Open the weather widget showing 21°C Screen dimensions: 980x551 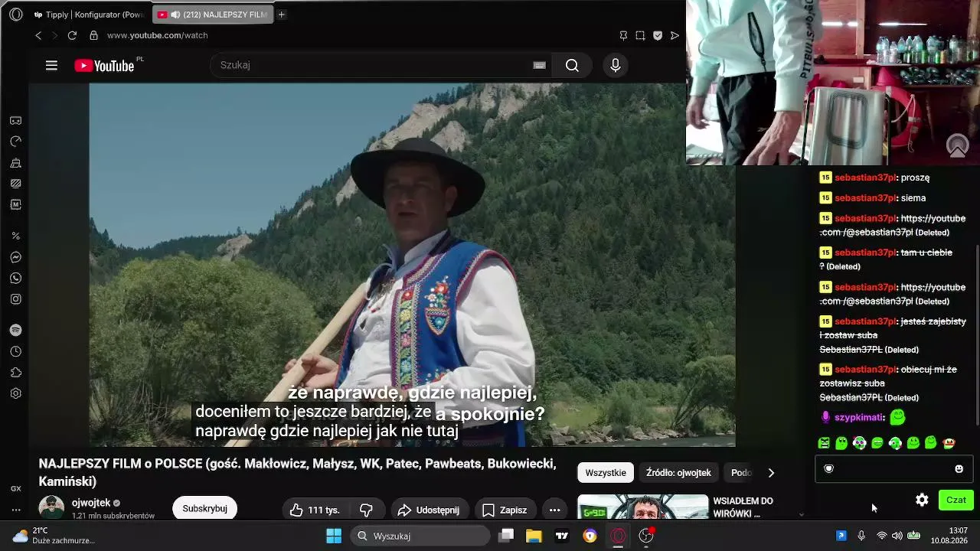point(54,536)
